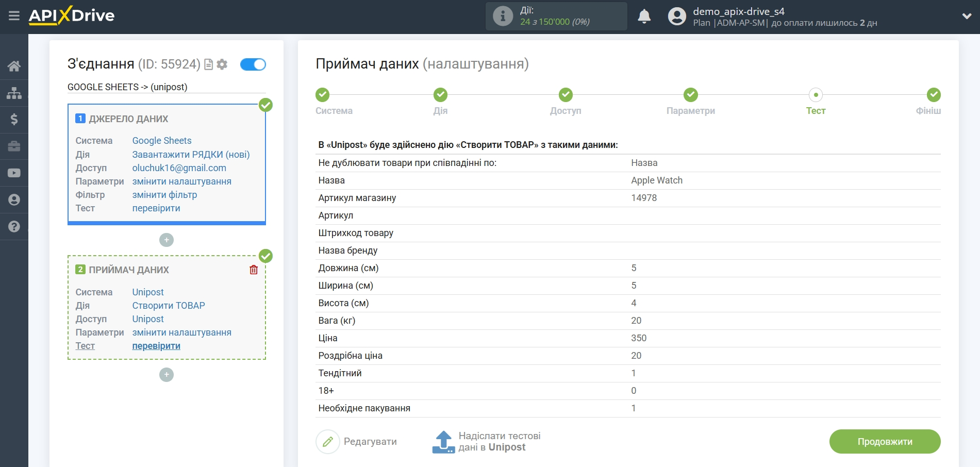
Task: Click the notification bell icon
Action: (x=644, y=16)
